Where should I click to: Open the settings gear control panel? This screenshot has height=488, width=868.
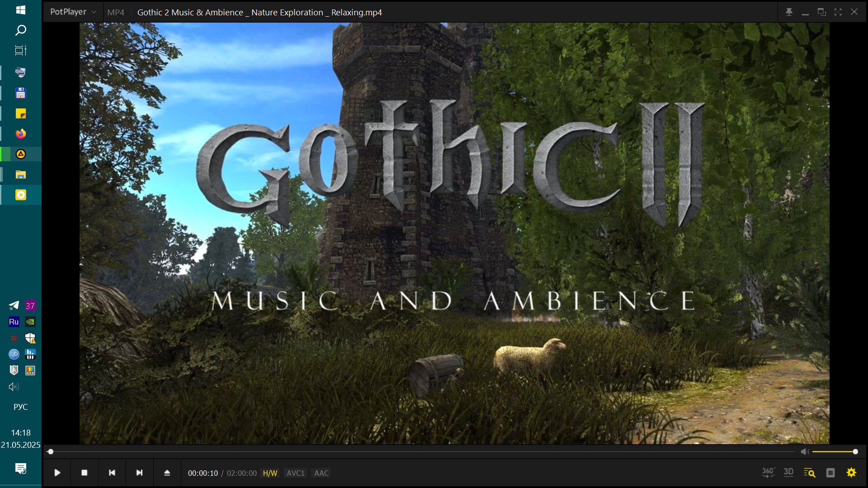[851, 473]
